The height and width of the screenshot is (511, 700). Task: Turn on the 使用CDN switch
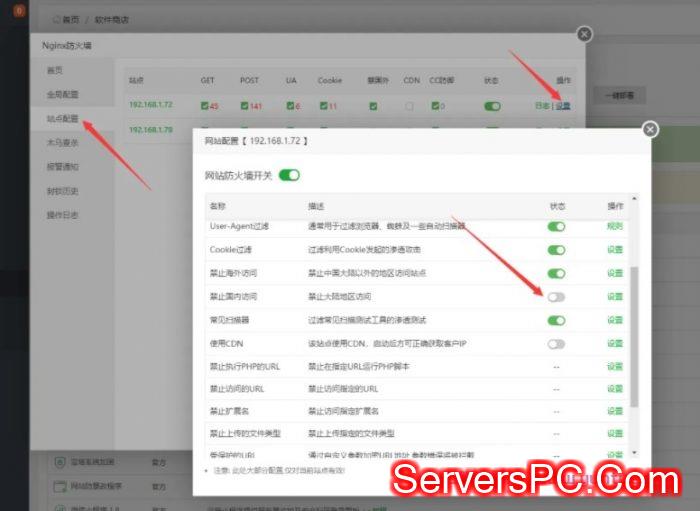coord(556,344)
